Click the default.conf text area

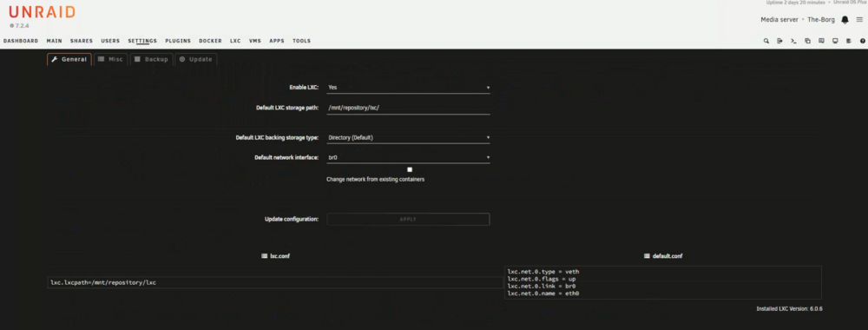[663, 282]
